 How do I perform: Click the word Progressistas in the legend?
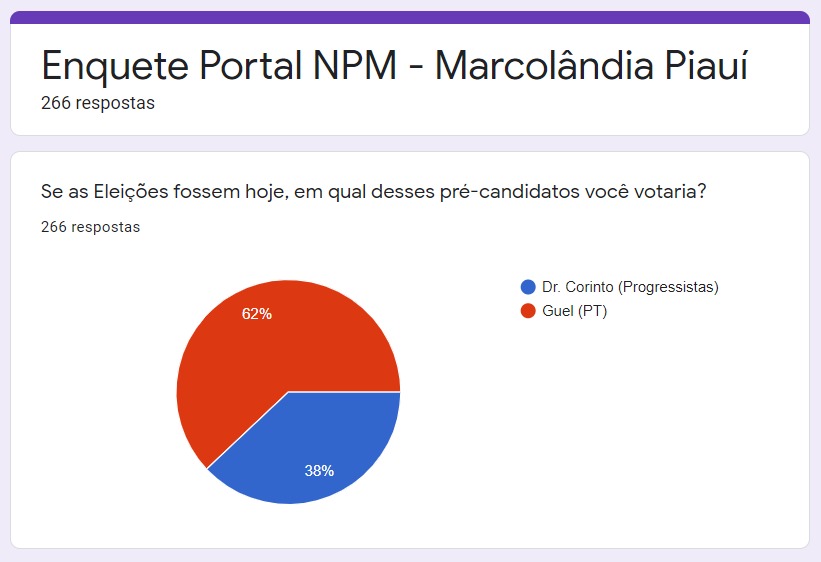(x=668, y=287)
